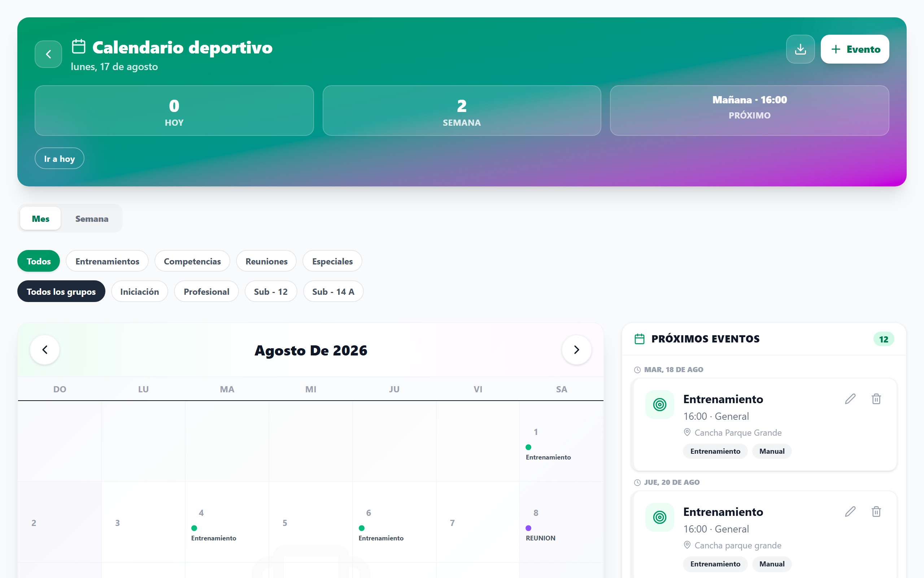This screenshot has height=578, width=924.
Task: Select day 5 in the calendar grid
Action: (311, 522)
